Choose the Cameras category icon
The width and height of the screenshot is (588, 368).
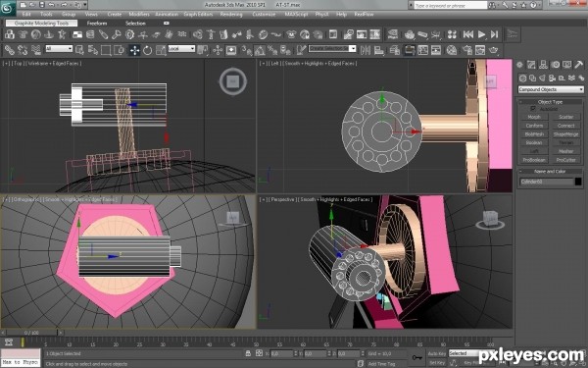(x=552, y=79)
